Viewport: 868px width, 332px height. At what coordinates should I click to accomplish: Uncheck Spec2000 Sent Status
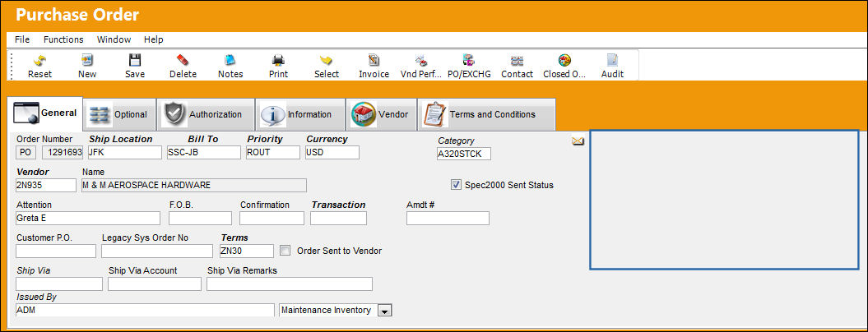tap(456, 185)
